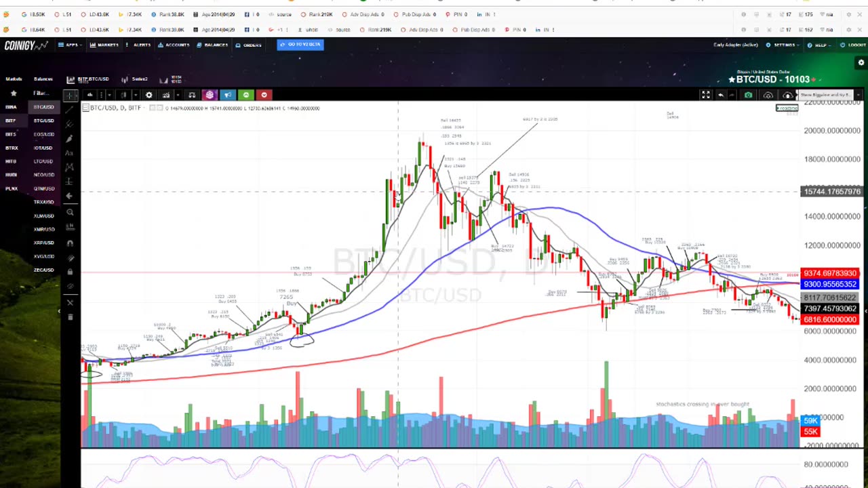Click the compare scales icon
This screenshot has width=868, height=488.
(192, 95)
